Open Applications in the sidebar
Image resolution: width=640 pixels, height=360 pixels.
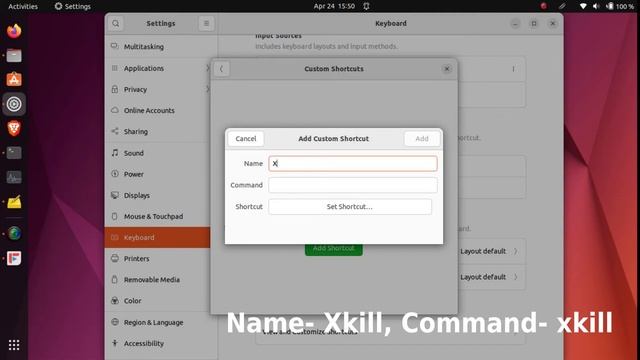[x=158, y=68]
